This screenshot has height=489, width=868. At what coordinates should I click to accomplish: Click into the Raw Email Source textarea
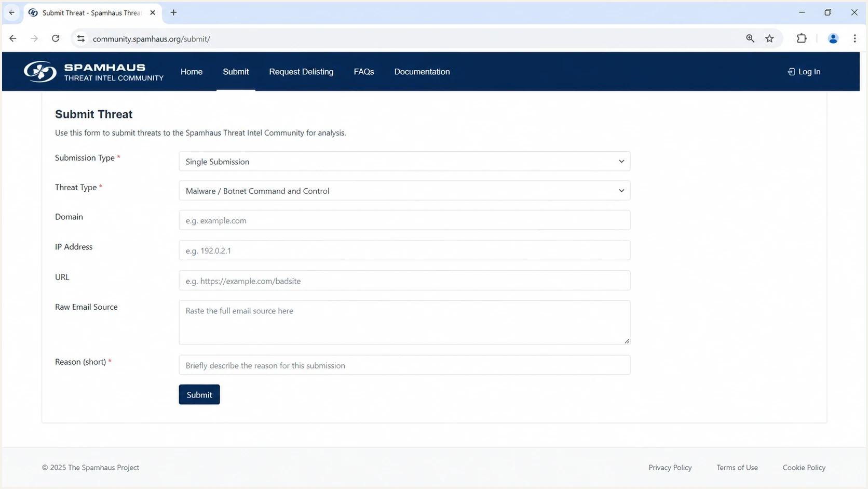404,322
